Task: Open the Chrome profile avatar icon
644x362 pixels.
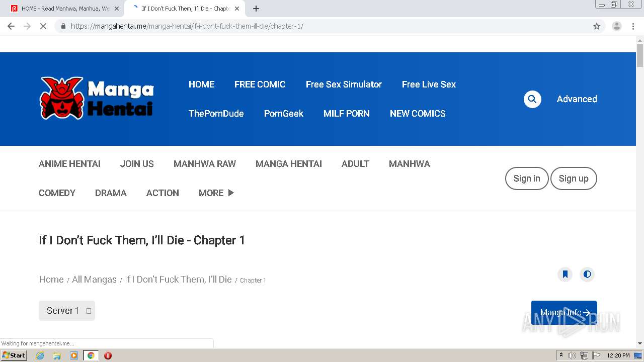Action: point(617,26)
